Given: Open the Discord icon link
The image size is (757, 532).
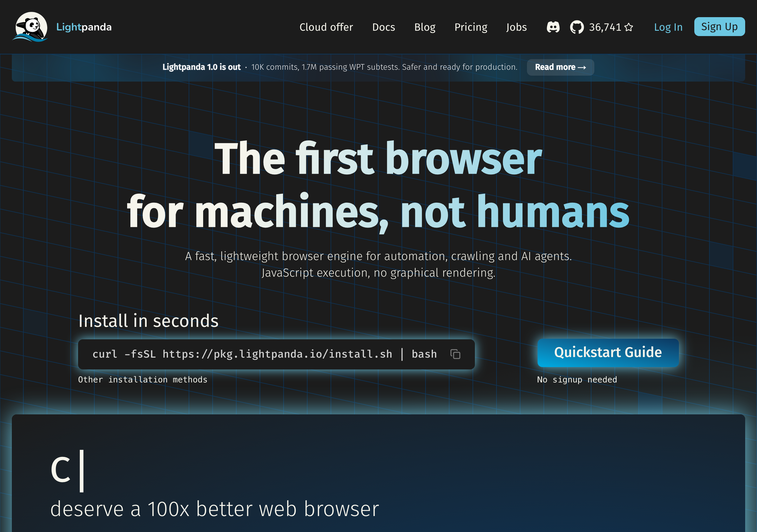Looking at the screenshot, I should [x=553, y=27].
